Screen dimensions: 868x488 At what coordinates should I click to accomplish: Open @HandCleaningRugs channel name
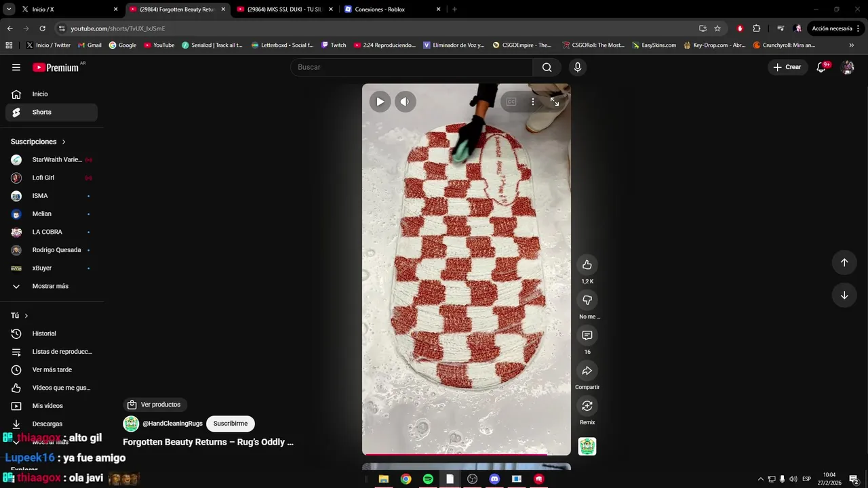[x=172, y=424]
